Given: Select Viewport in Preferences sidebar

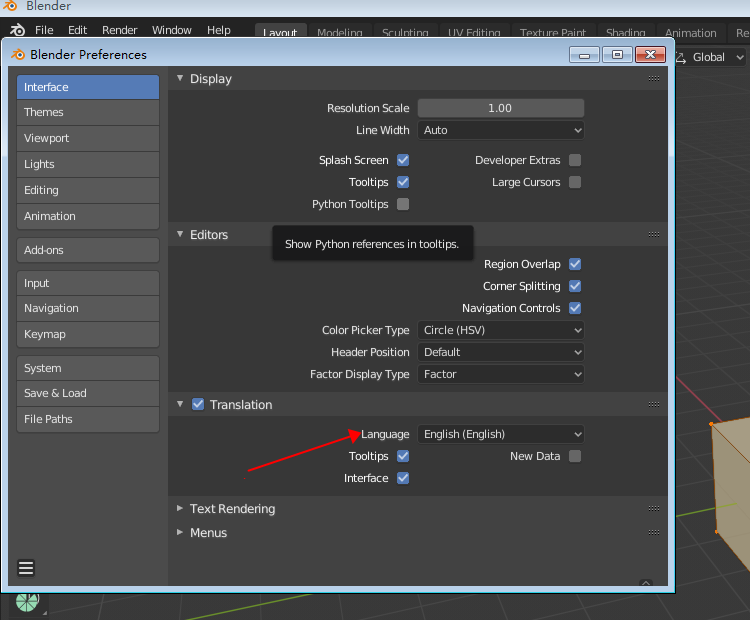Looking at the screenshot, I should click(x=88, y=138).
